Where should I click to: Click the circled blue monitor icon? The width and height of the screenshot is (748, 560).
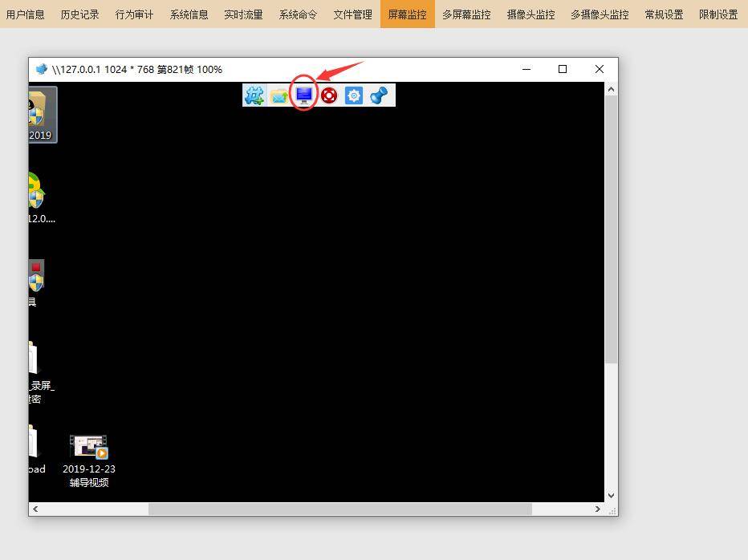(x=304, y=95)
